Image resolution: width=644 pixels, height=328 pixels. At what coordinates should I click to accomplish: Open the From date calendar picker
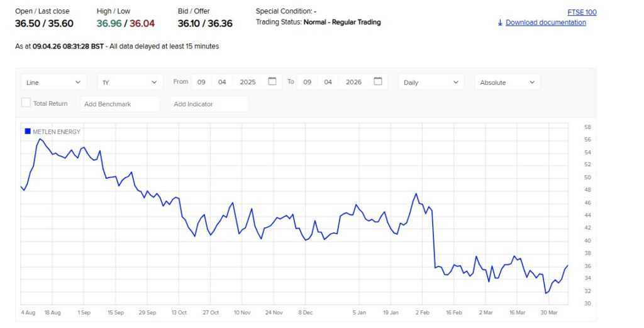[272, 82]
